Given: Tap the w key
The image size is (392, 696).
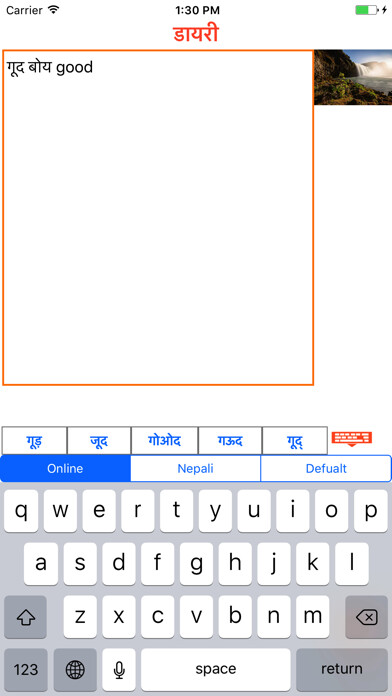Looking at the screenshot, I should pyautogui.click(x=60, y=511).
